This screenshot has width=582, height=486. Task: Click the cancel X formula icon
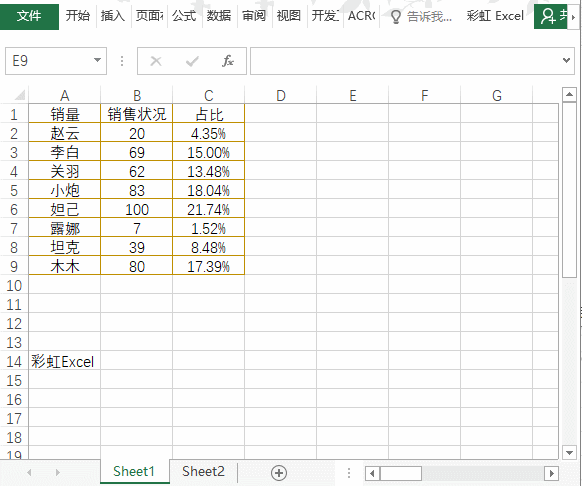[156, 61]
